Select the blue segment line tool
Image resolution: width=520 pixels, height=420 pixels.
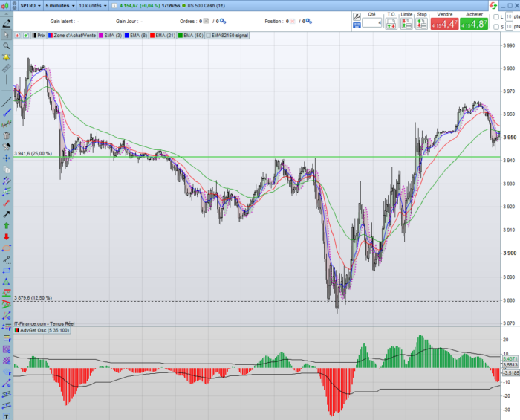coord(6,113)
